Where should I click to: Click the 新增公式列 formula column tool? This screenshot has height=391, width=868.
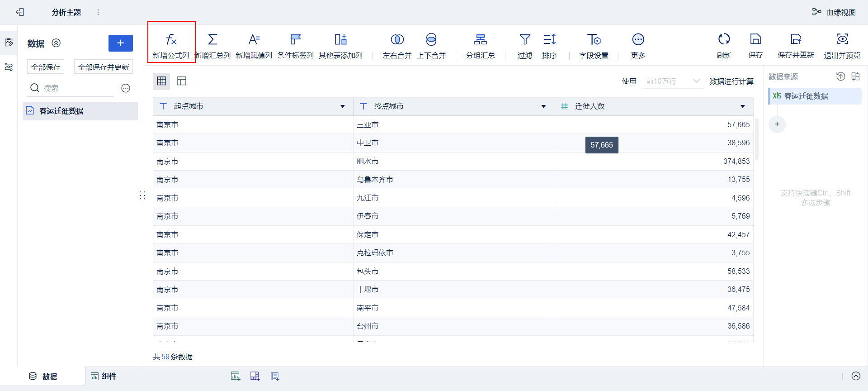[171, 46]
